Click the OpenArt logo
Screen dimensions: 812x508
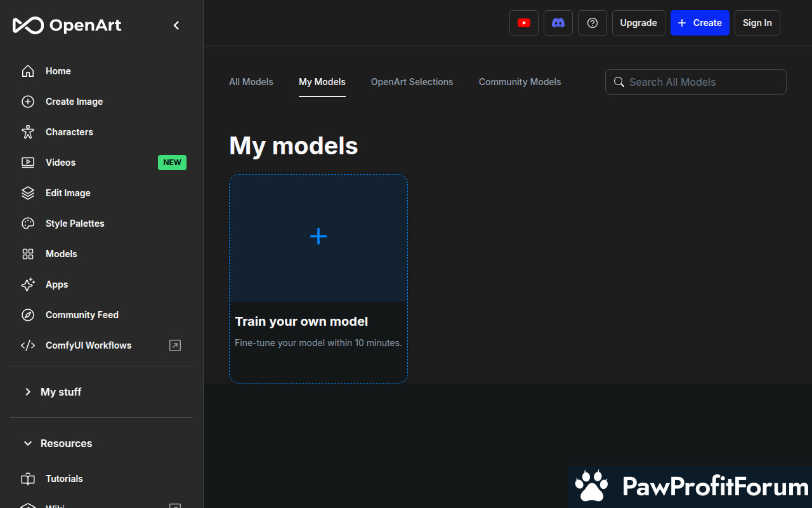(67, 25)
